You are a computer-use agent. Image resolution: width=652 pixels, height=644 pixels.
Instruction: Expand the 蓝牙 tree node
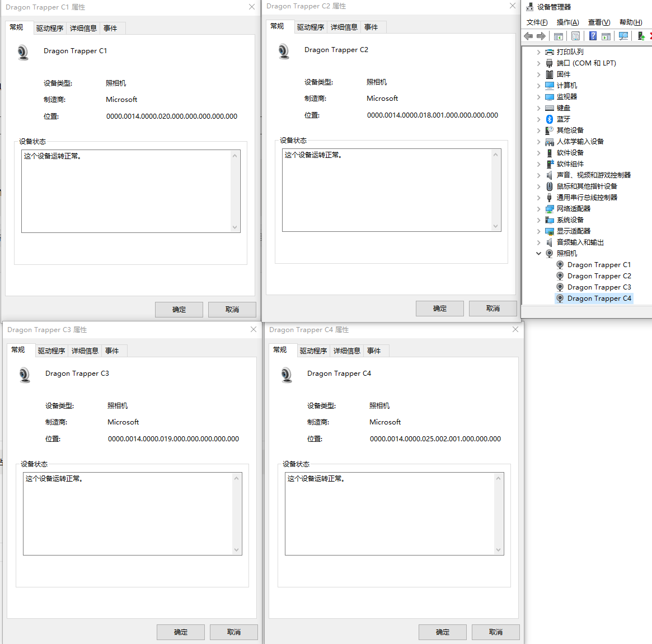[x=538, y=119]
